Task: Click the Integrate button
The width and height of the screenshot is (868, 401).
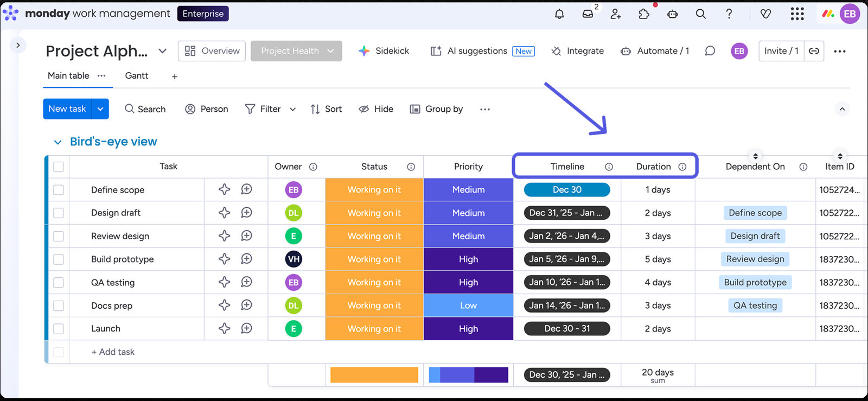Action: [578, 51]
